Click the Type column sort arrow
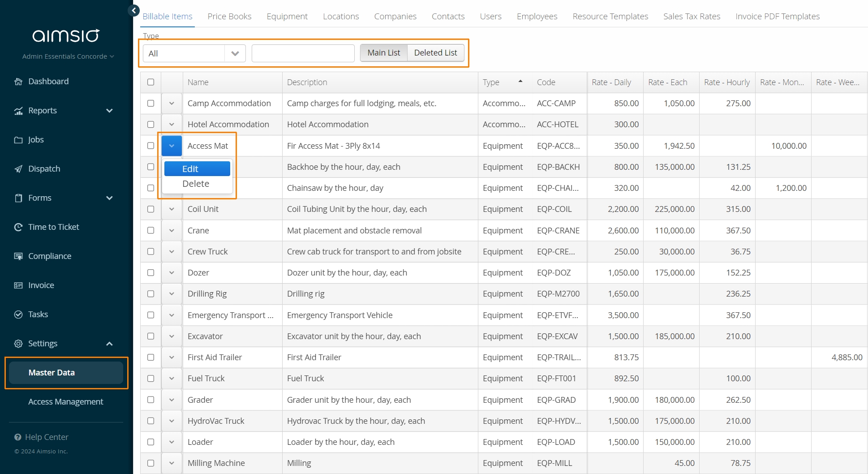Image resolution: width=868 pixels, height=474 pixels. point(520,82)
